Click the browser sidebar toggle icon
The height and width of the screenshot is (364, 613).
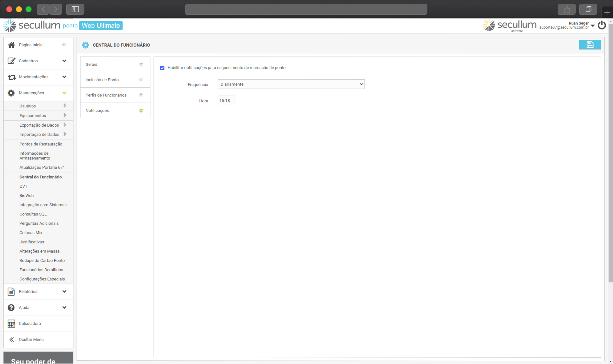click(x=75, y=9)
